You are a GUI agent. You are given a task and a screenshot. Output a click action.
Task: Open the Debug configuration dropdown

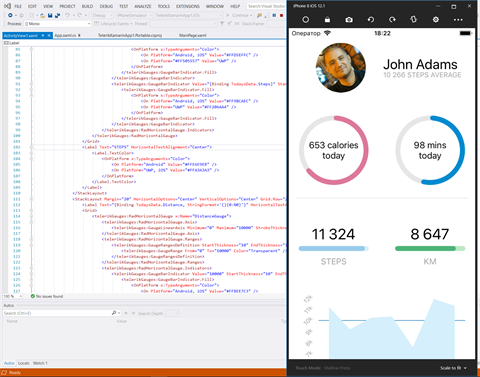point(102,15)
